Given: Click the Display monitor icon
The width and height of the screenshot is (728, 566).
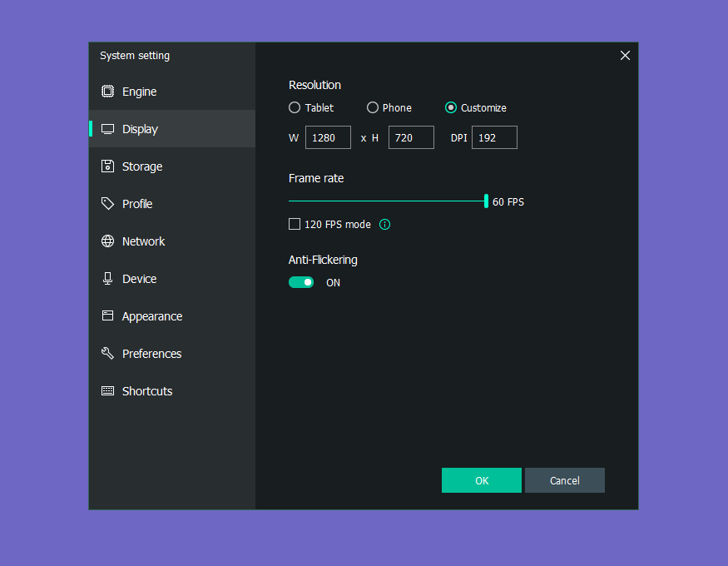Looking at the screenshot, I should (x=107, y=129).
